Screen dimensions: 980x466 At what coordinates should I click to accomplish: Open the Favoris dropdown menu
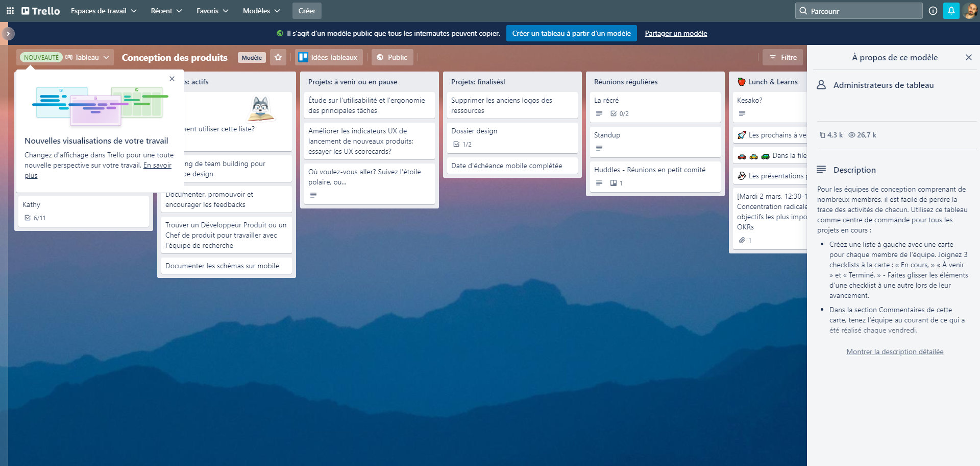(x=212, y=11)
